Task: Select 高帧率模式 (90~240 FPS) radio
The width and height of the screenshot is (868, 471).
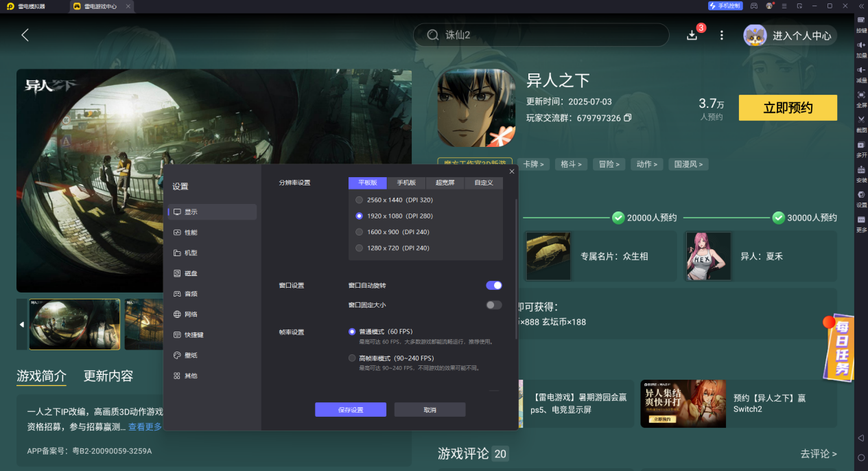Action: point(352,358)
